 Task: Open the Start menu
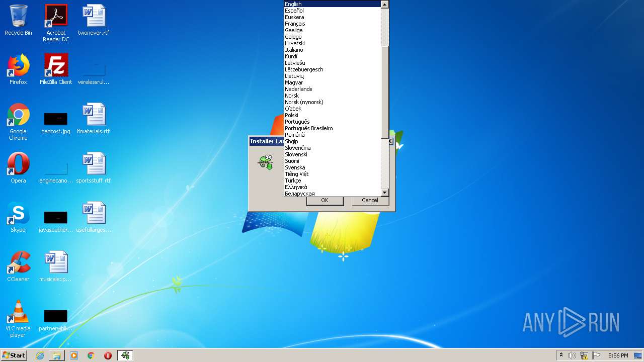(x=14, y=355)
